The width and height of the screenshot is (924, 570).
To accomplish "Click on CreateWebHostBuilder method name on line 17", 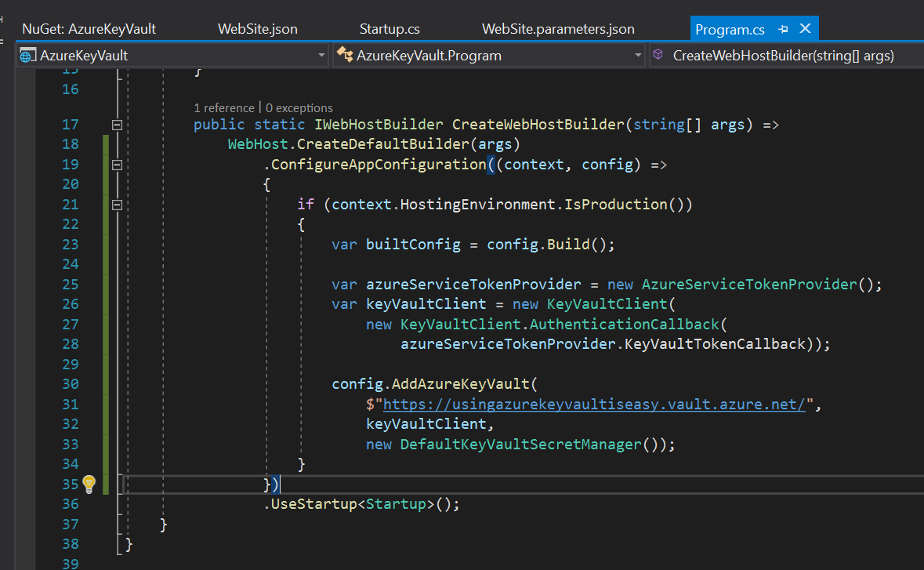I will tap(538, 125).
